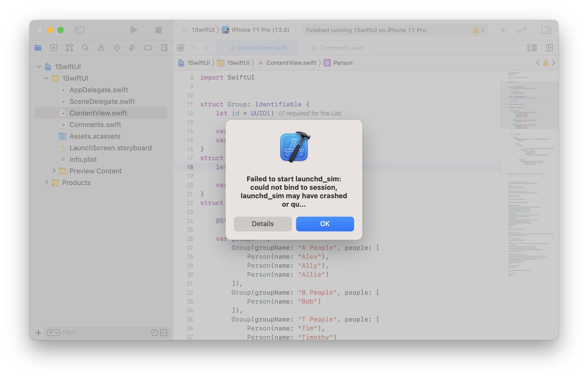Open the breakpoint navigator icon

tap(148, 48)
